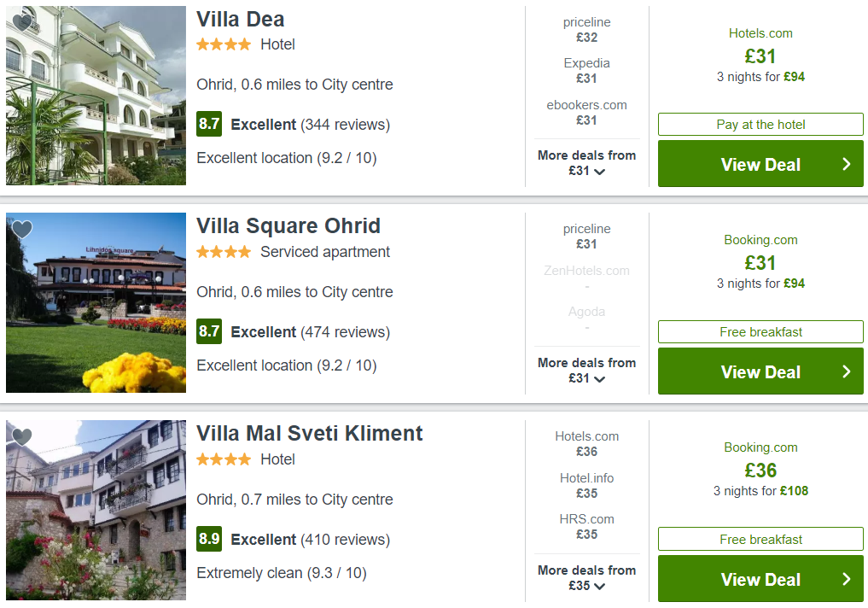The height and width of the screenshot is (608, 868).
Task: Click Hotel.info £35 price
Action: (x=587, y=486)
